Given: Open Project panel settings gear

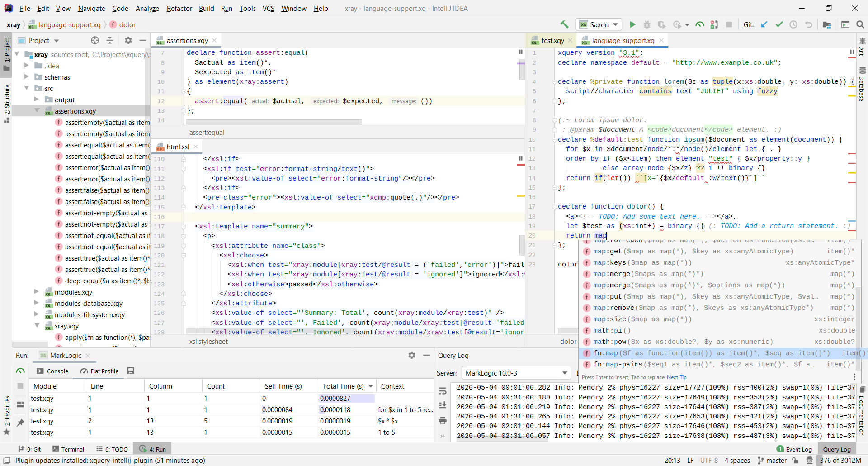Looking at the screenshot, I should (128, 40).
